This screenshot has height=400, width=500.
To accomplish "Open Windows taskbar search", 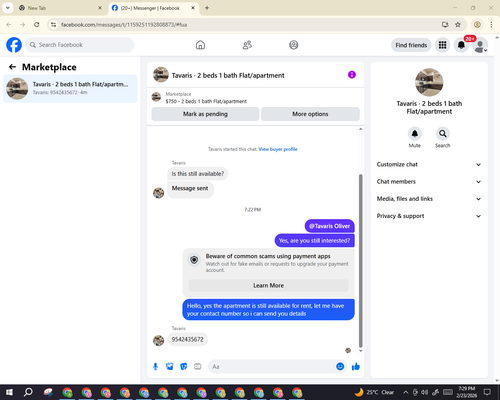I will (x=28, y=392).
